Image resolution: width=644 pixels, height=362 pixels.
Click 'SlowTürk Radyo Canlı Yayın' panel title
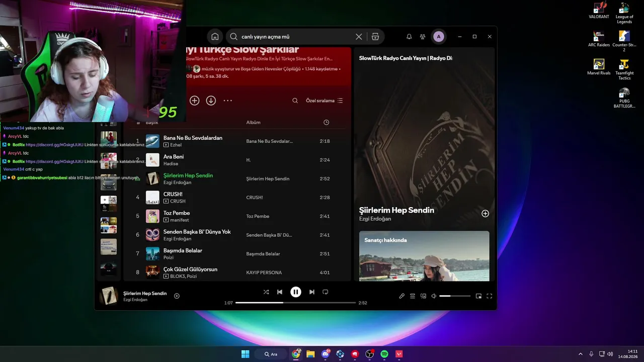406,58
